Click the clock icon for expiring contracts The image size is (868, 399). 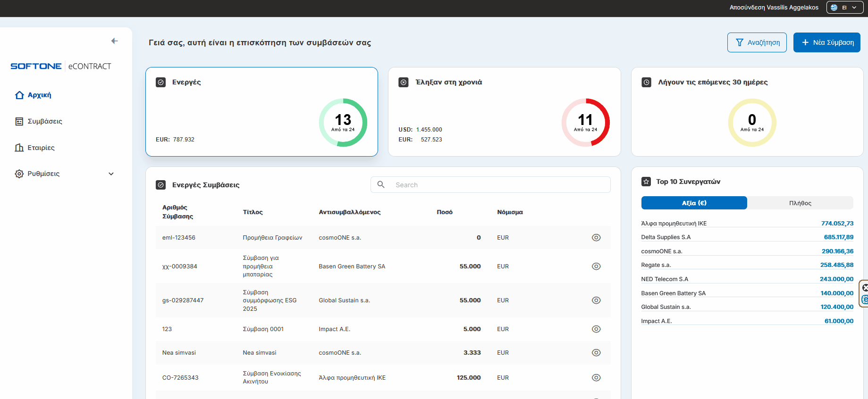coord(646,83)
